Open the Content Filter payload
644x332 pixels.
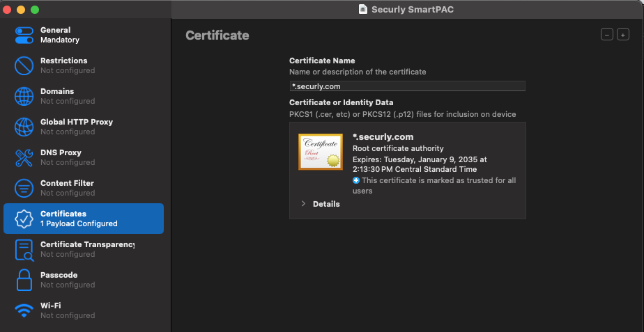pos(84,188)
